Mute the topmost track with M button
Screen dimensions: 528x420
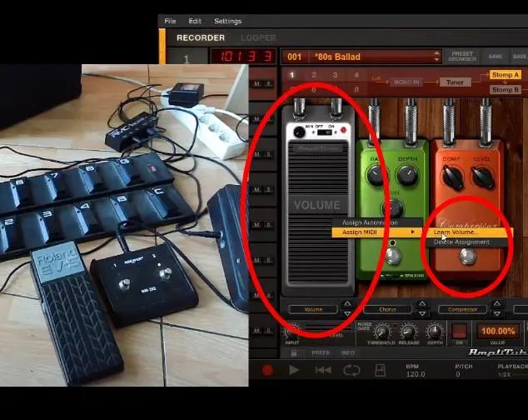257,84
